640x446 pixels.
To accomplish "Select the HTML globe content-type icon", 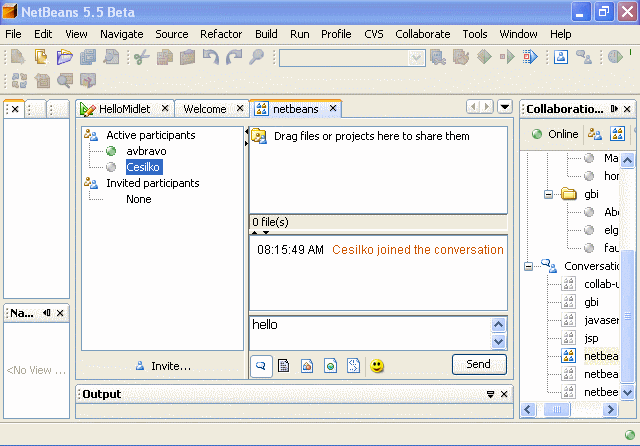I will coord(330,366).
